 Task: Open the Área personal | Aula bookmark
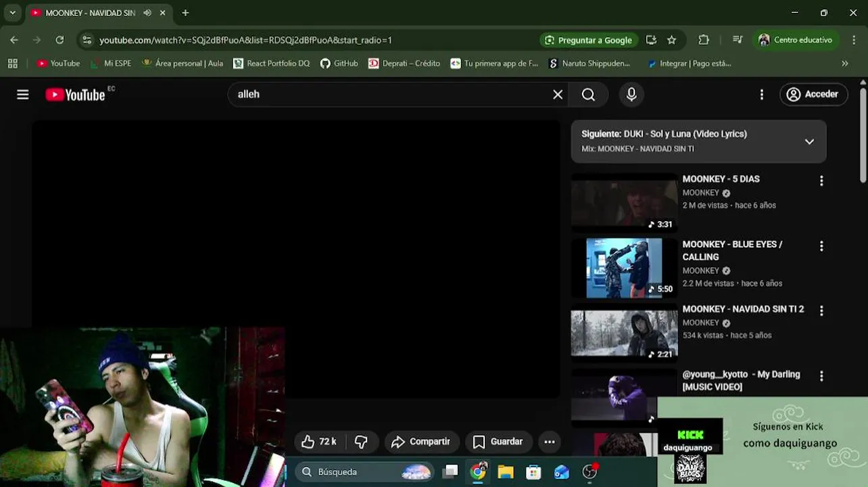pos(182,64)
